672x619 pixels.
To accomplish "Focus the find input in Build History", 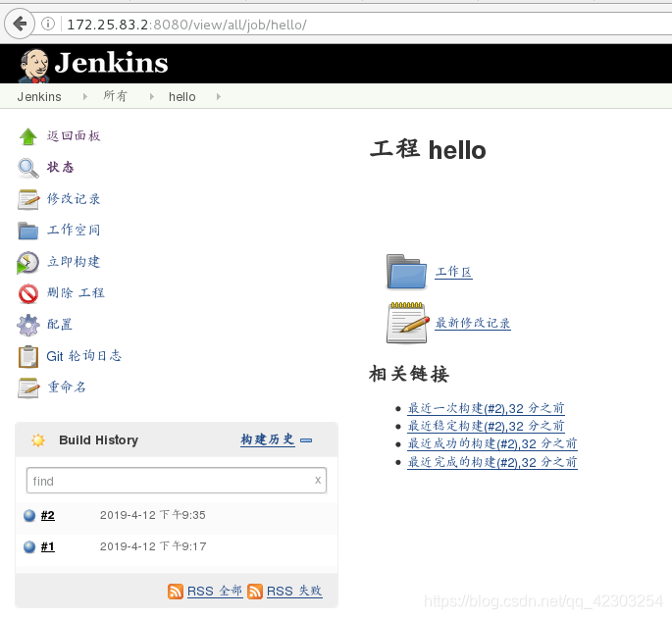I will pyautogui.click(x=177, y=481).
